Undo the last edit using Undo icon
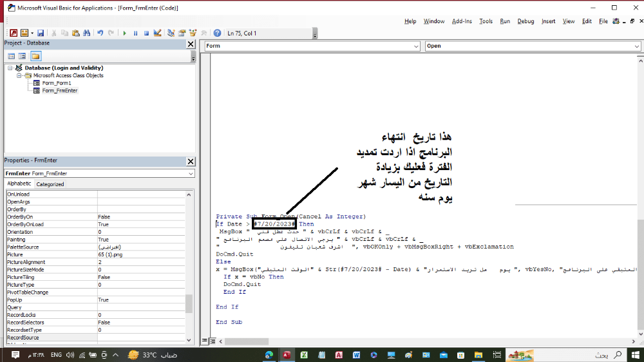 click(x=100, y=33)
